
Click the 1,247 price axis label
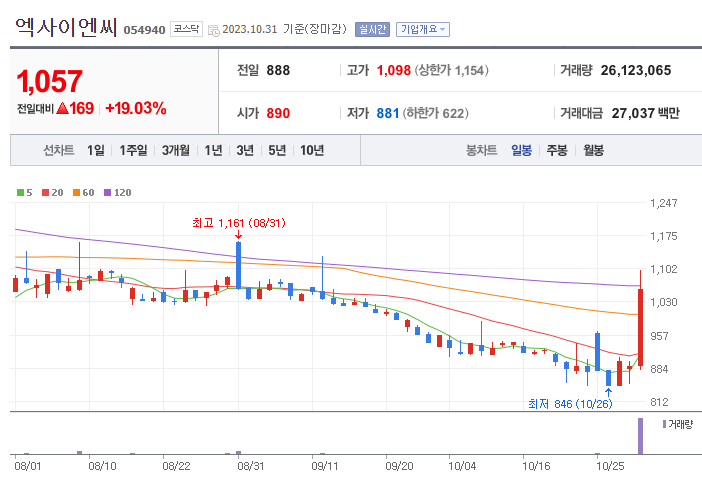[x=663, y=203]
